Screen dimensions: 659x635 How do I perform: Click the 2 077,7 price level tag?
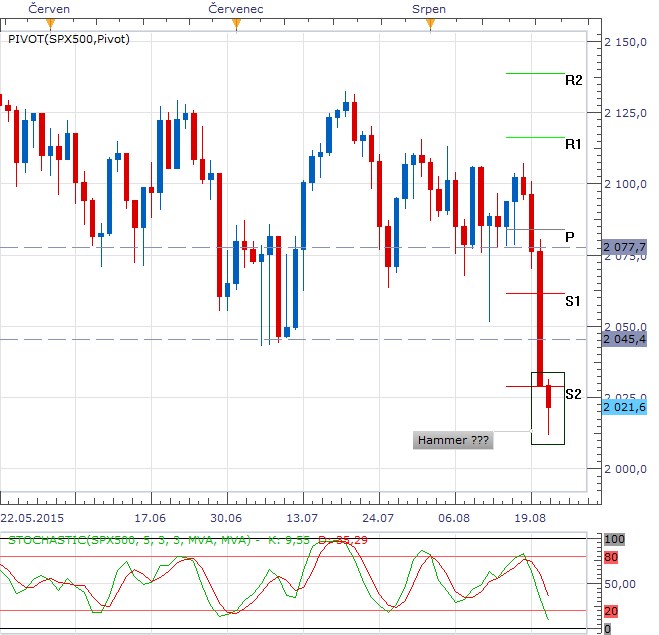624,247
